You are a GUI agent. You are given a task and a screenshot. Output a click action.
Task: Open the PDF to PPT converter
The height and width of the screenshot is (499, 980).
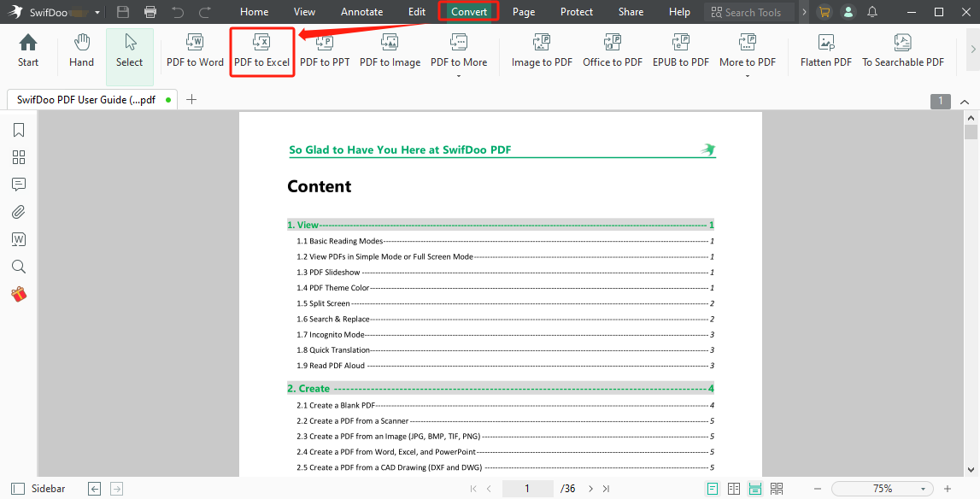(325, 51)
